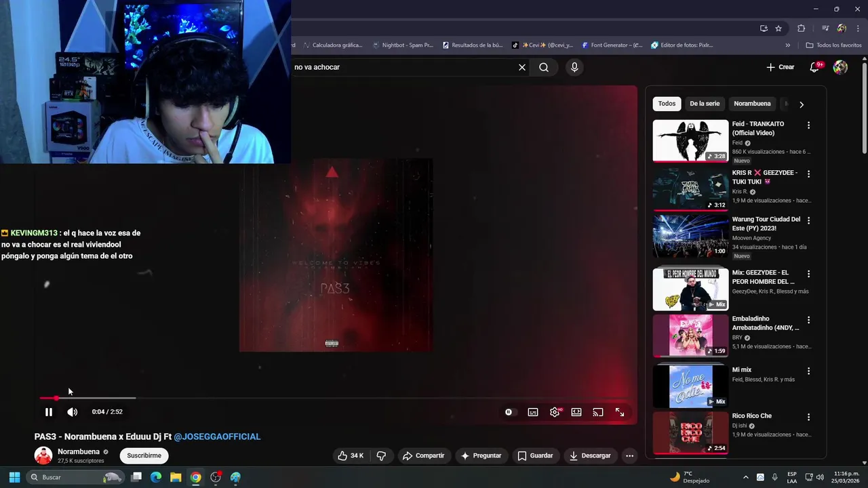Click the search magnifier button
Screen dimensions: 868x488
[544, 67]
